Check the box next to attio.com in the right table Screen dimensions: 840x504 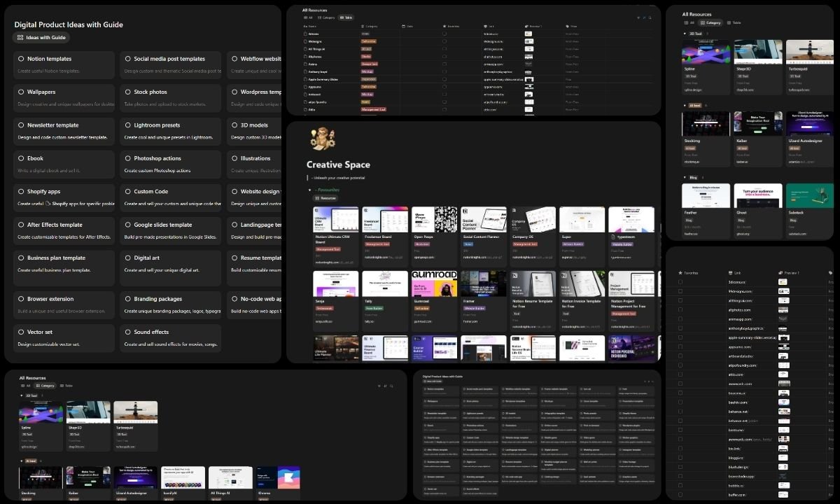[x=680, y=374]
